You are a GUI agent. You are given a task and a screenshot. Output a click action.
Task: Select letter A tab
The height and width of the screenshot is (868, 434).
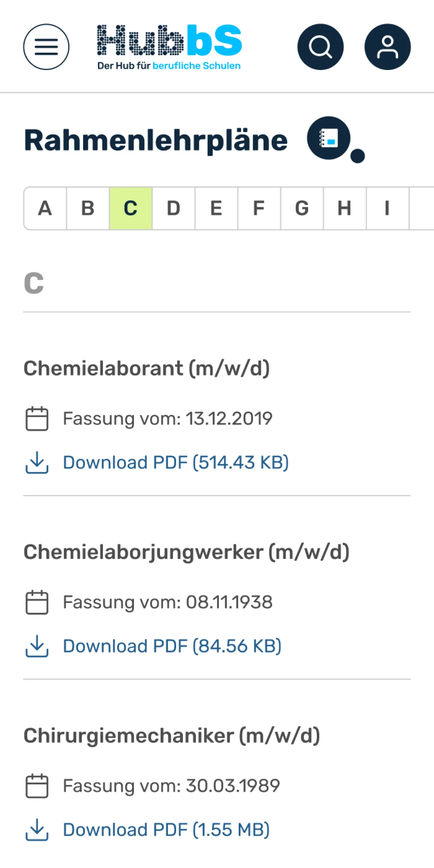(45, 208)
